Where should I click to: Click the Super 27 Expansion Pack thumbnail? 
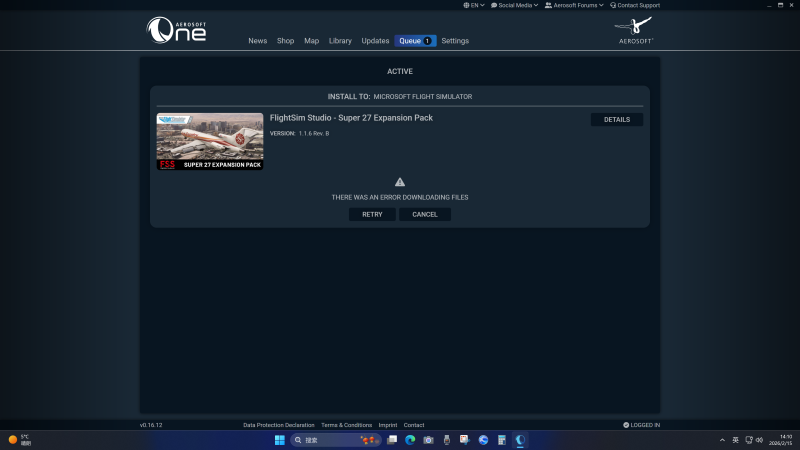[210, 141]
